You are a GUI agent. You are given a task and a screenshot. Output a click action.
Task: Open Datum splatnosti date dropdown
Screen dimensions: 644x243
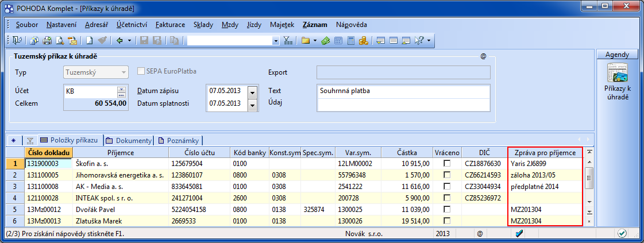tap(253, 105)
